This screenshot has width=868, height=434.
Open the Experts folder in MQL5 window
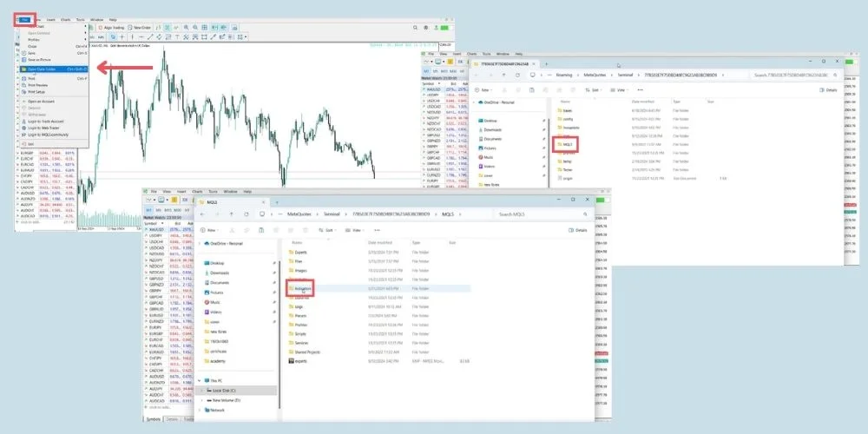299,253
